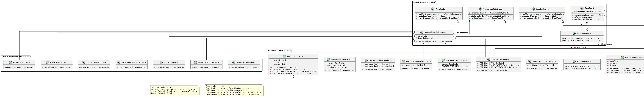Click '_TRACKED_FACT_KEYS: Set[str]' attribute
The width and height of the screenshot is (644, 98).
(455, 66)
